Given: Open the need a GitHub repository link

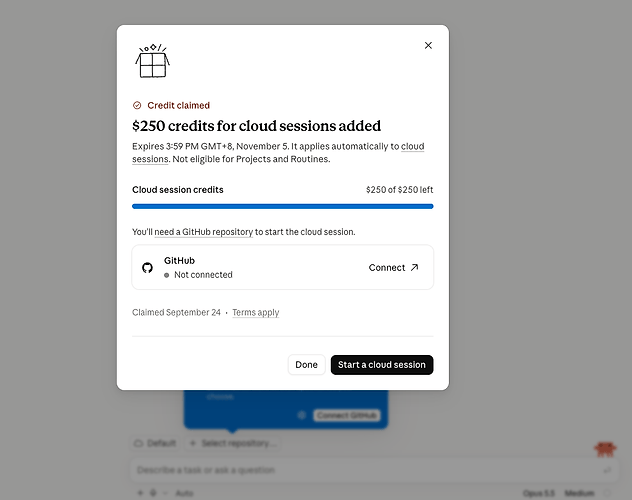Looking at the screenshot, I should 204,232.
